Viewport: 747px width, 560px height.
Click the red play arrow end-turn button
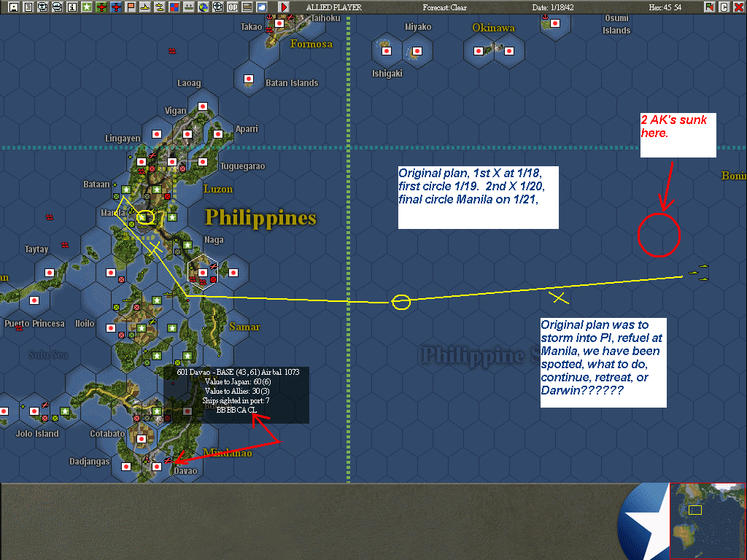tap(284, 7)
